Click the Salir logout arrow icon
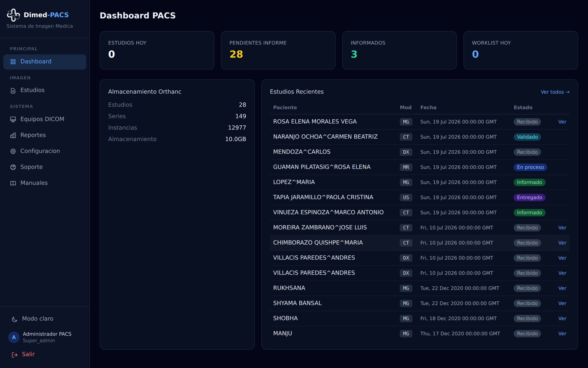This screenshot has width=588, height=368. coord(14,355)
